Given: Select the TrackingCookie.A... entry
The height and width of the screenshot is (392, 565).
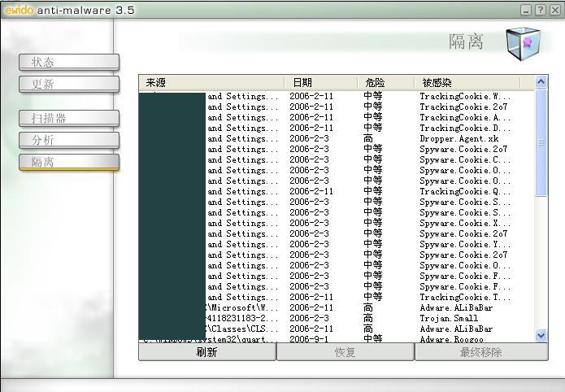Looking at the screenshot, I should tap(465, 117).
